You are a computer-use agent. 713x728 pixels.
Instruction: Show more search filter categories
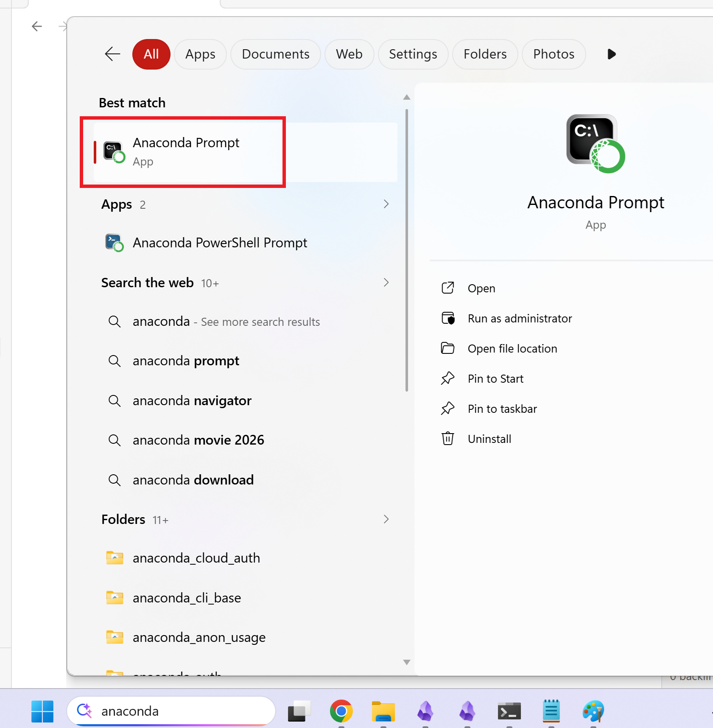(x=611, y=54)
